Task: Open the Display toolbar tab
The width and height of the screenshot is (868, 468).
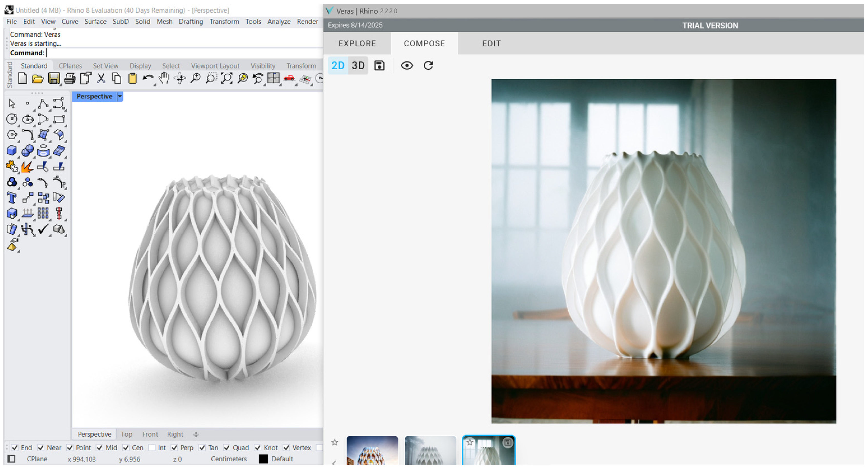Action: click(140, 66)
